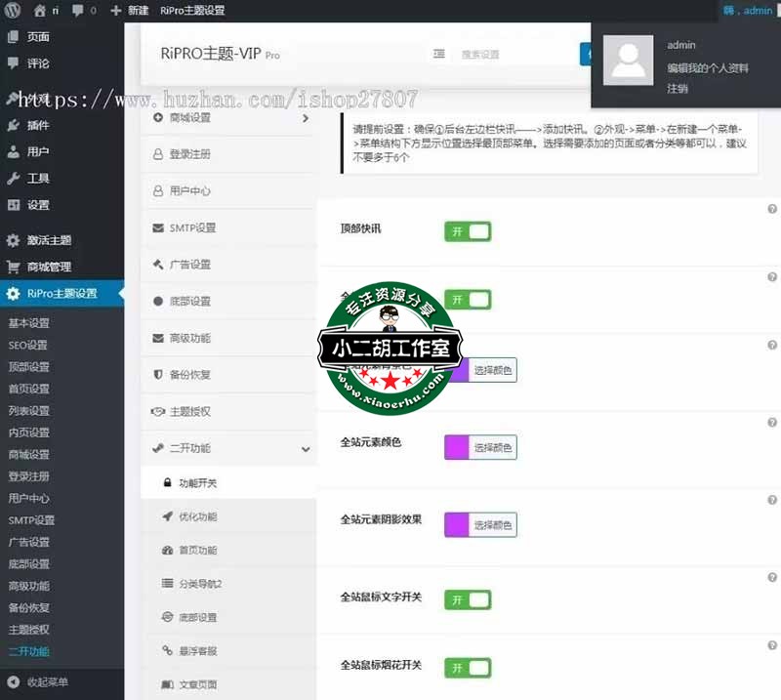Click the 注销 logout link
781x700 pixels.
tap(678, 88)
